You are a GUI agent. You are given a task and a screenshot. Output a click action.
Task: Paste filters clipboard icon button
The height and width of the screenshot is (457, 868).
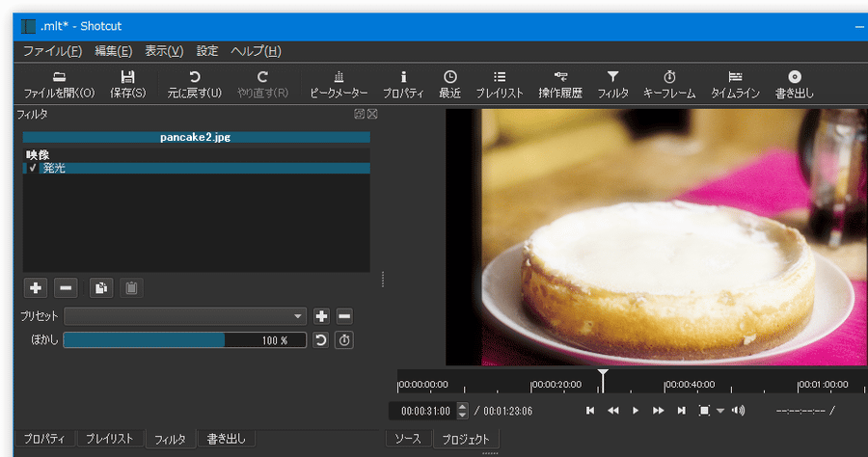(x=131, y=287)
